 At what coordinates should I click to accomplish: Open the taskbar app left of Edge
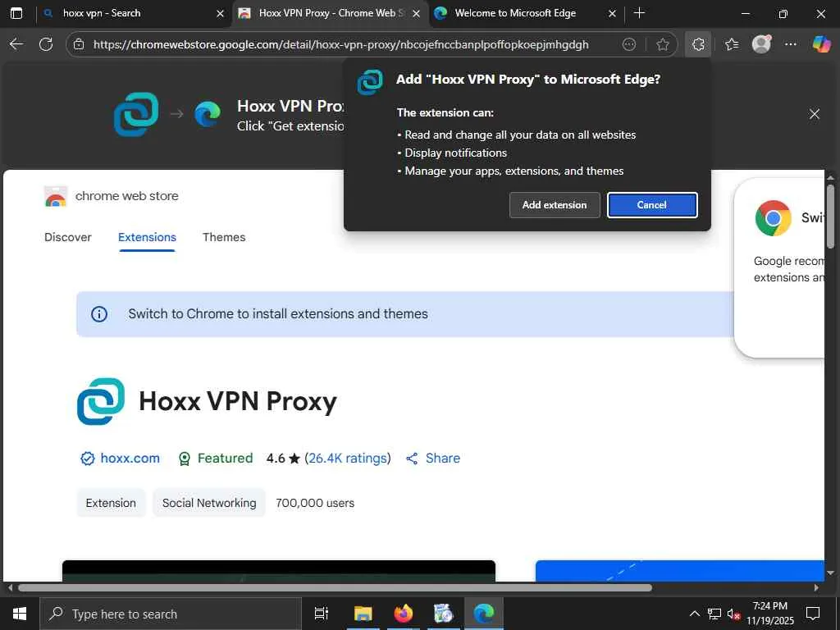click(443, 614)
